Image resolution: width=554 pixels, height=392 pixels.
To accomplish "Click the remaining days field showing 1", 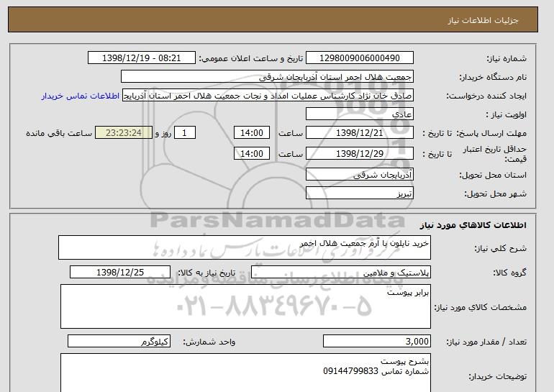I will pos(184,133).
